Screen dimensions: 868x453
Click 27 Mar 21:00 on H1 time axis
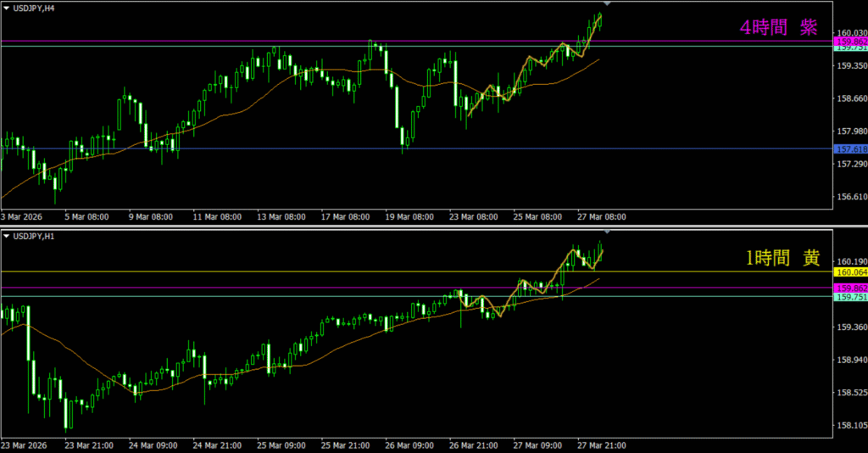tap(600, 445)
